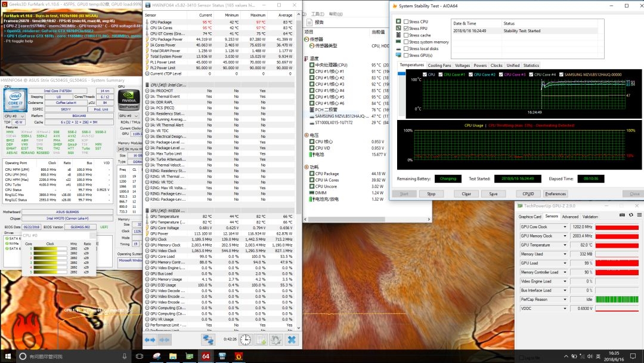The image size is (644, 363).
Task: Enable Stress local disks checkbox
Action: point(406,48)
